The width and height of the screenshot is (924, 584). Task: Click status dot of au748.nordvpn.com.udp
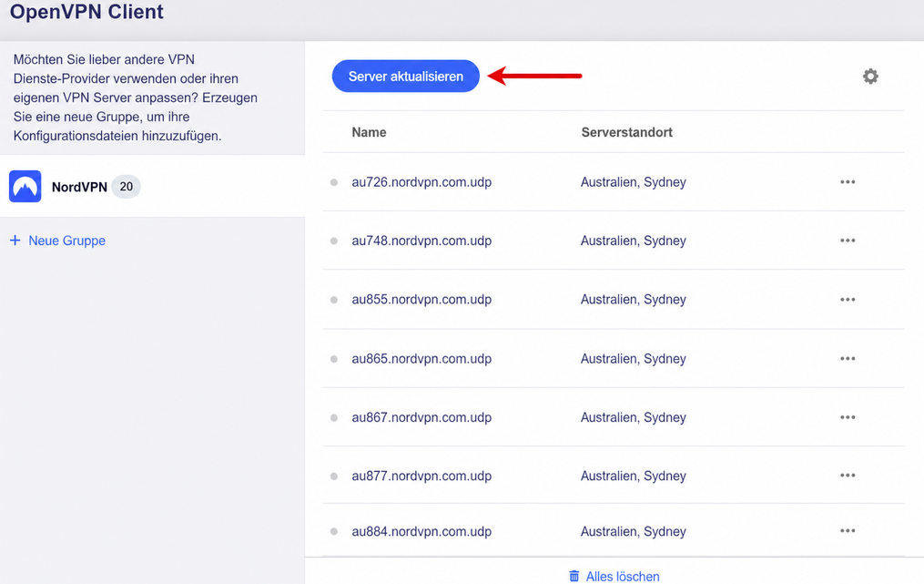(334, 241)
